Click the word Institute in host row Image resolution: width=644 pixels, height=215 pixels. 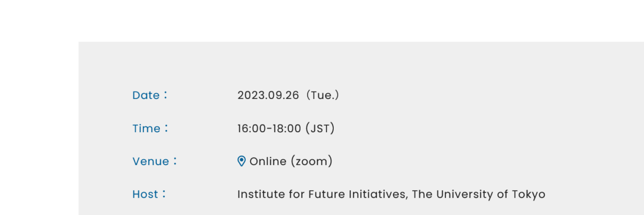(261, 194)
